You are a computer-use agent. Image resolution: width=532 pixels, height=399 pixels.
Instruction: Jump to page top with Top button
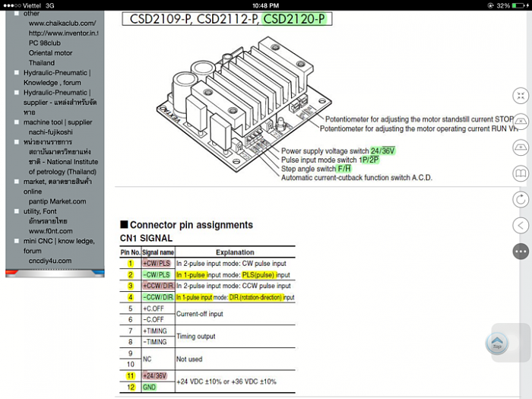click(x=497, y=344)
